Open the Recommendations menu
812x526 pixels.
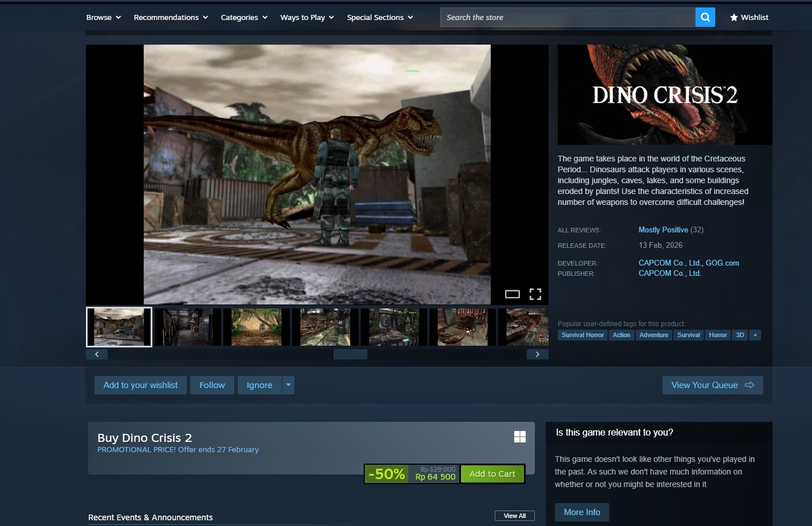tap(171, 17)
